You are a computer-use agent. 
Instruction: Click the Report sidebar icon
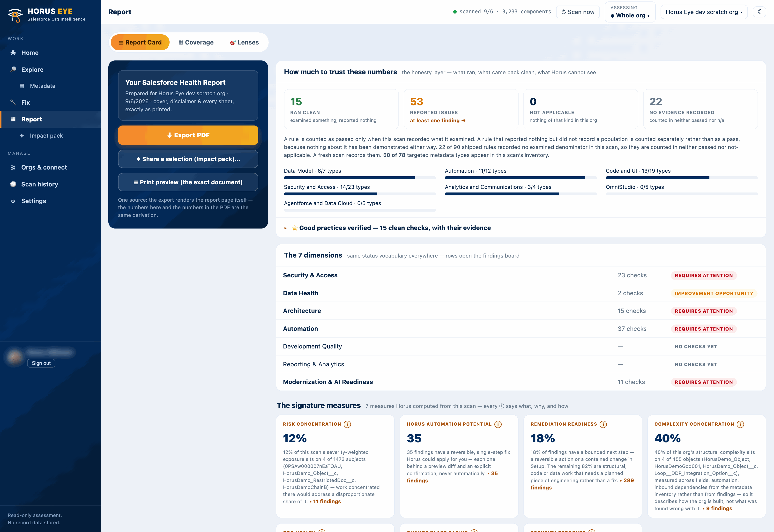pyautogui.click(x=13, y=119)
